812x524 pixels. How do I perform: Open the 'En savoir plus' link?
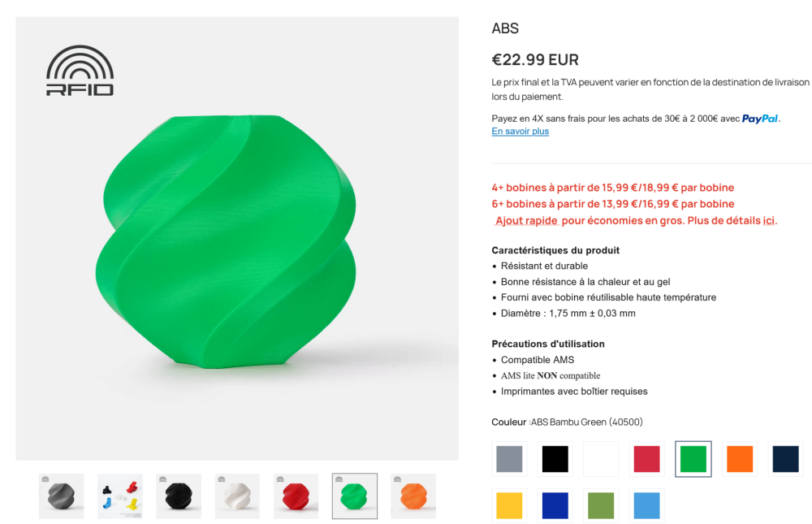click(520, 132)
